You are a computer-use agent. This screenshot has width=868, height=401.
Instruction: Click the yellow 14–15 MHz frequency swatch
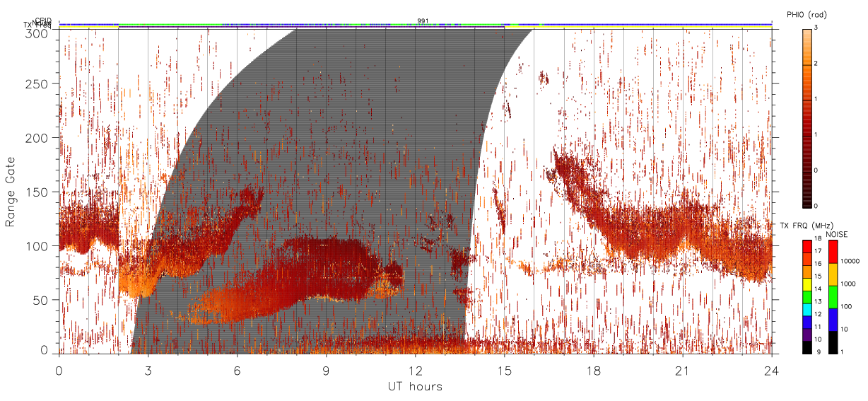(x=807, y=284)
